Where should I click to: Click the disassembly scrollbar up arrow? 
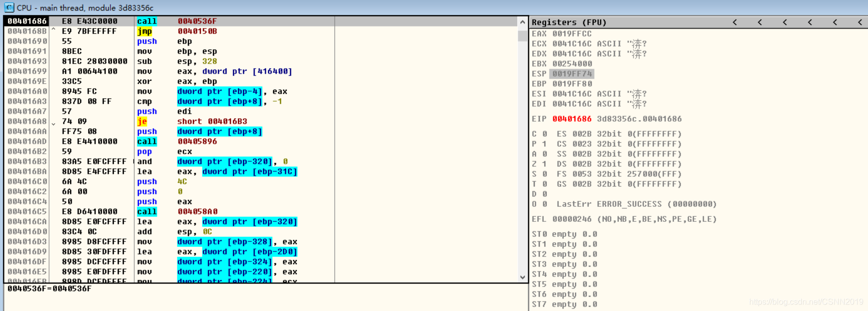tap(523, 22)
